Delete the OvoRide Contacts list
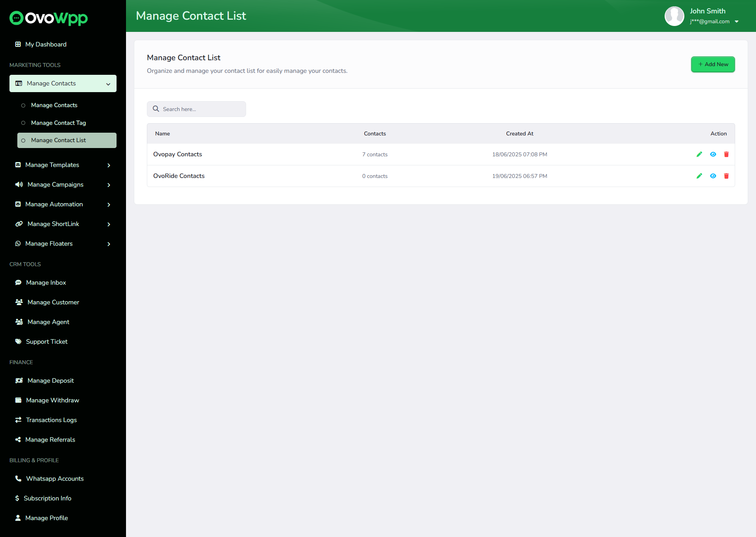The height and width of the screenshot is (537, 756). click(726, 176)
